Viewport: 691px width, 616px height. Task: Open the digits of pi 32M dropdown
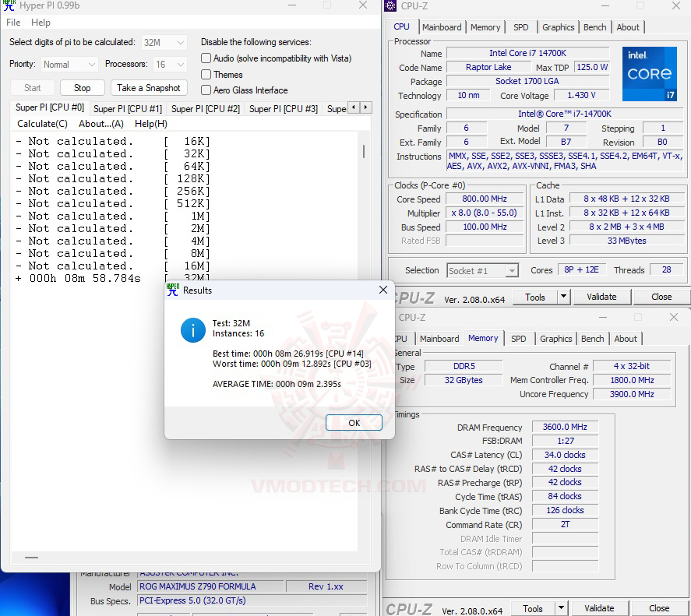click(x=164, y=42)
